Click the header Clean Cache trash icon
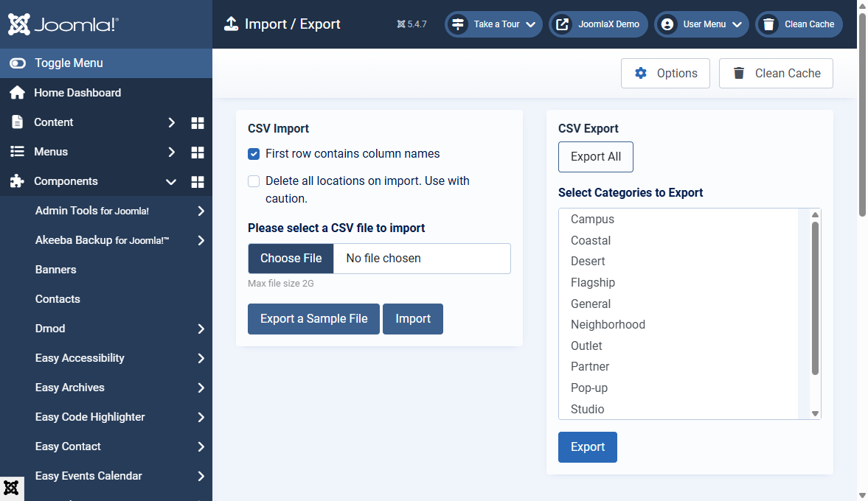This screenshot has height=501, width=868. [x=768, y=24]
